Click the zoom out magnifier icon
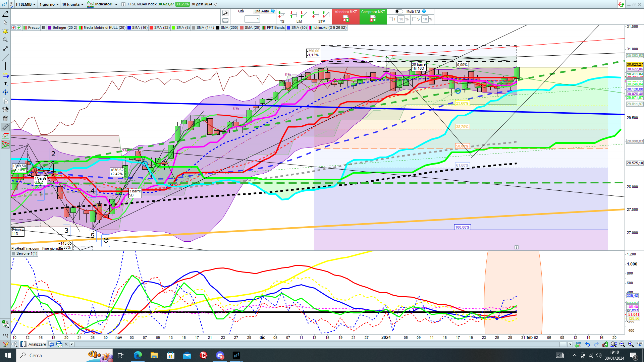644x362 pixels. [622, 344]
